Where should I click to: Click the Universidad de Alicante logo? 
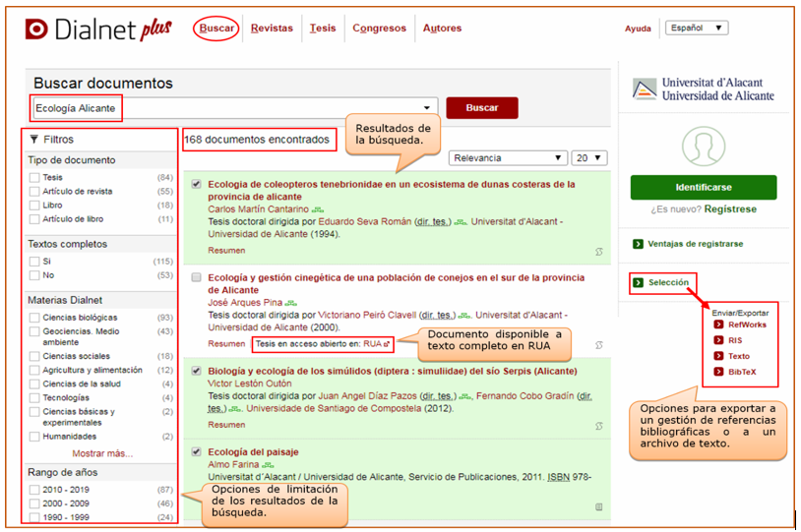(703, 89)
